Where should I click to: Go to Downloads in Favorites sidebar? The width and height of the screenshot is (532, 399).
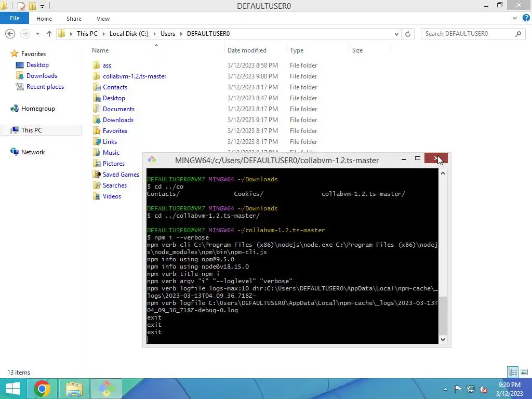pyautogui.click(x=42, y=76)
